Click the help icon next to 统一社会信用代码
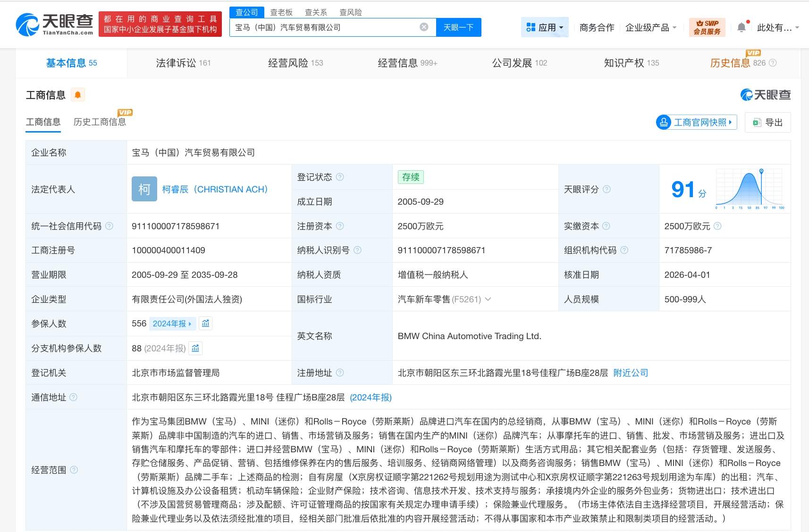Screen dimensions: 809x532 pos(110,226)
